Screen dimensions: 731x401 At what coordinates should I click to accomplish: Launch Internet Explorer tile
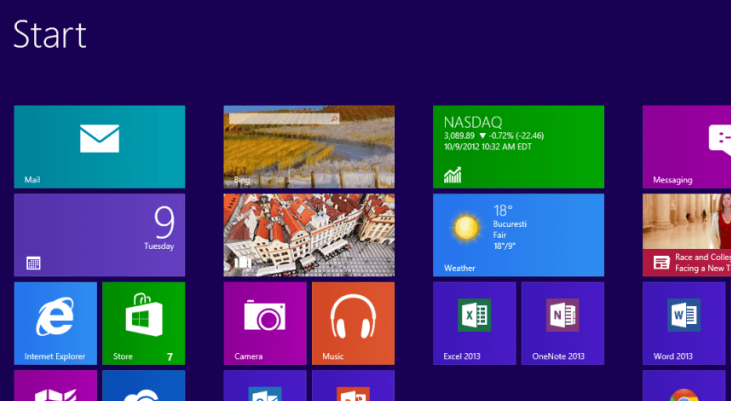pyautogui.click(x=55, y=323)
